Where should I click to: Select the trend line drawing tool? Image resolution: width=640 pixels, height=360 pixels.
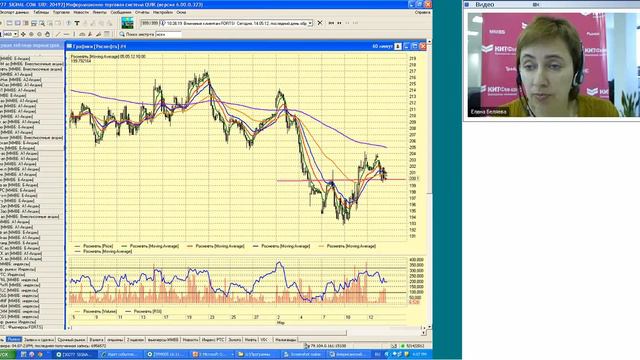pyautogui.click(x=58, y=34)
